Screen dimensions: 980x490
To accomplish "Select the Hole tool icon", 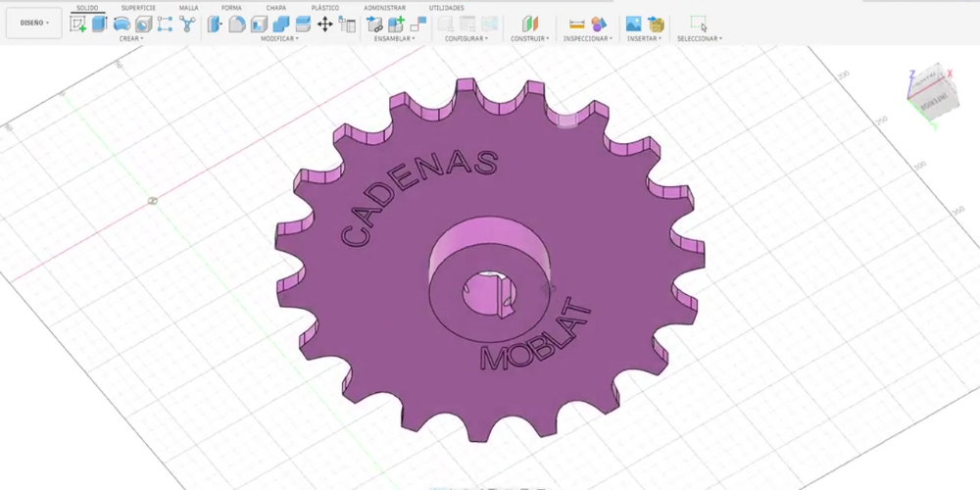I will click(144, 24).
